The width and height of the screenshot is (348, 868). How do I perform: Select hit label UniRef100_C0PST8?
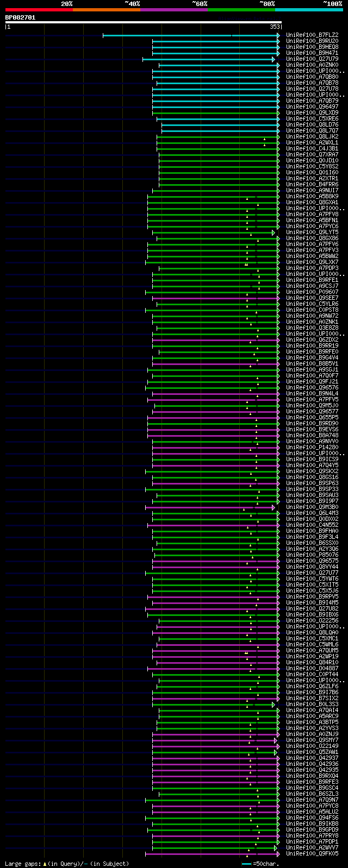[312, 310]
